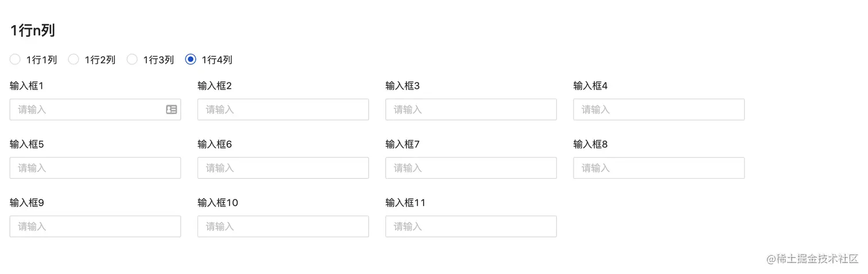Select the 1行2列 radio option

[x=73, y=59]
